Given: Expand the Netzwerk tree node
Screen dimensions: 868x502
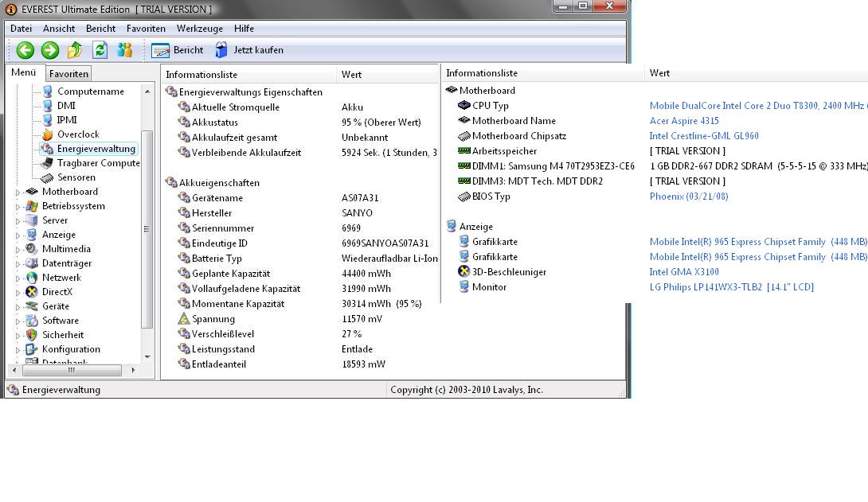Looking at the screenshot, I should [18, 278].
